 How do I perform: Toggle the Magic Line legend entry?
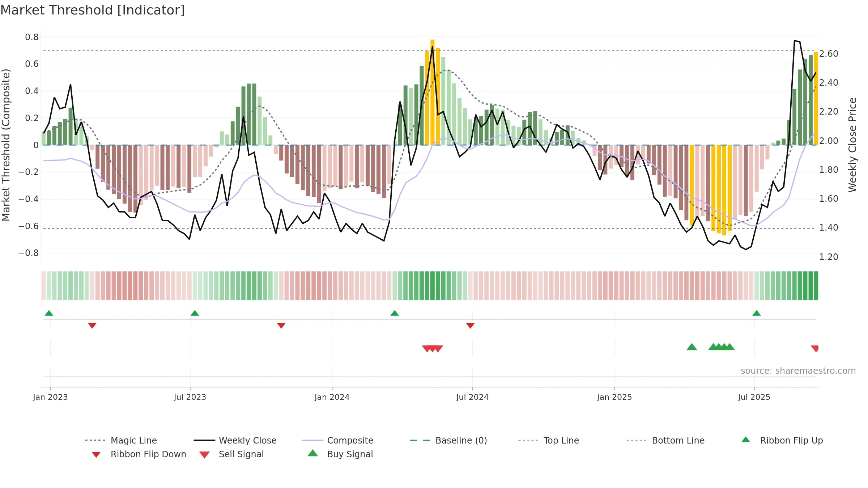(x=121, y=440)
